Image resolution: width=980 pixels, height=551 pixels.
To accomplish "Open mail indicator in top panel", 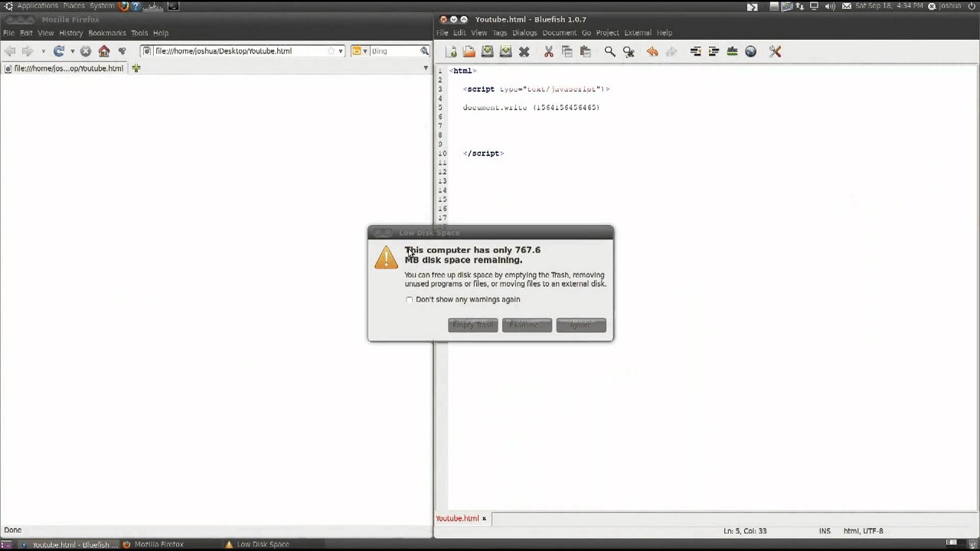I will tap(847, 5).
